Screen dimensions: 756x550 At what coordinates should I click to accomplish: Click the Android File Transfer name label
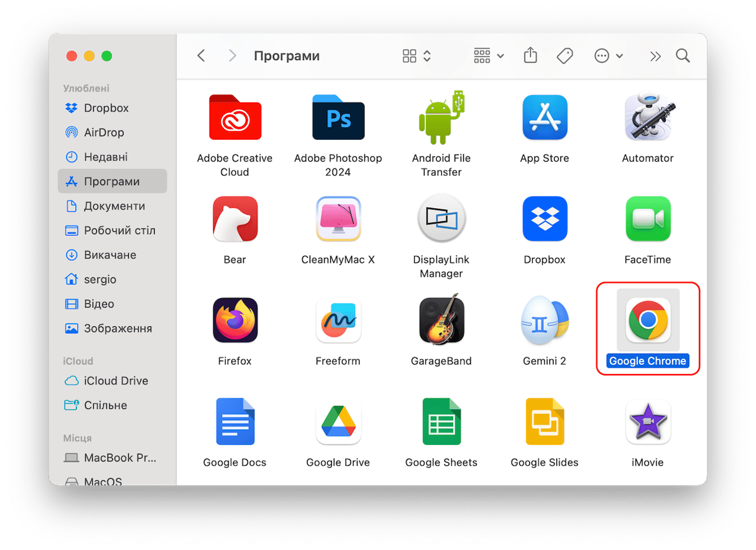click(x=441, y=165)
